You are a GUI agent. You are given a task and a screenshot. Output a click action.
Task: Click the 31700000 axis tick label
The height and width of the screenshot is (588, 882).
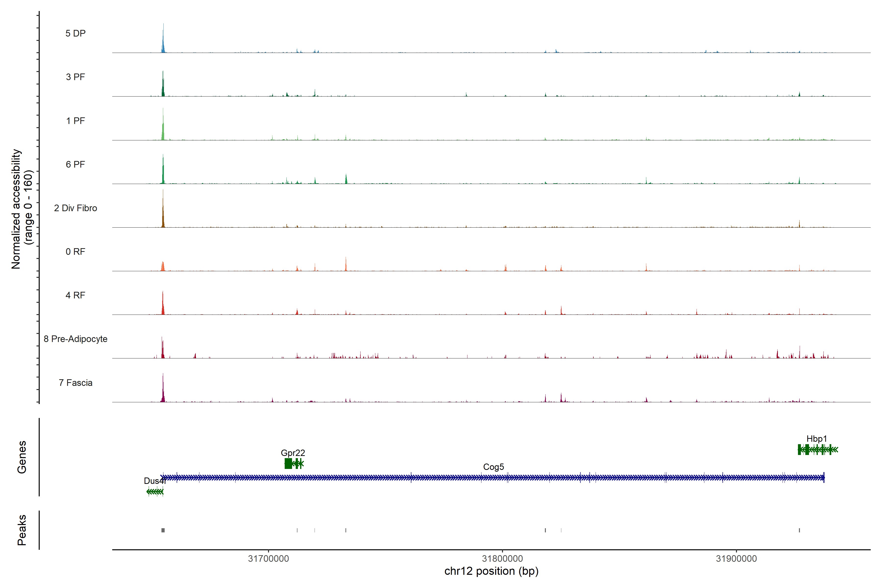[x=269, y=558]
